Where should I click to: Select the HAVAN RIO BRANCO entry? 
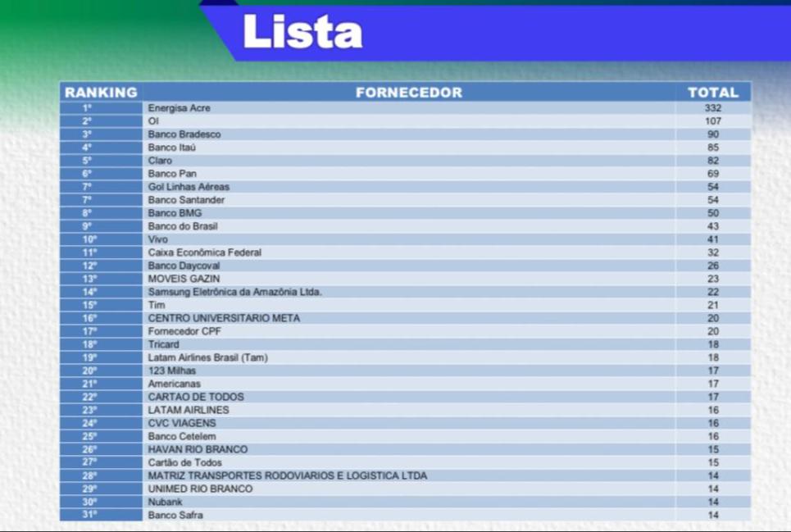click(198, 449)
